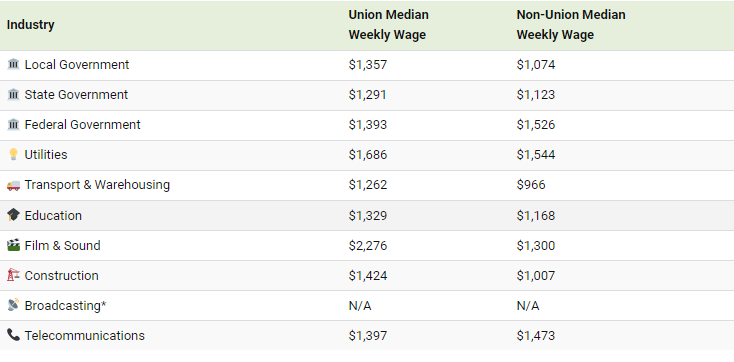Click the Telecommunications phone icon
The width and height of the screenshot is (734, 362).
(x=13, y=335)
